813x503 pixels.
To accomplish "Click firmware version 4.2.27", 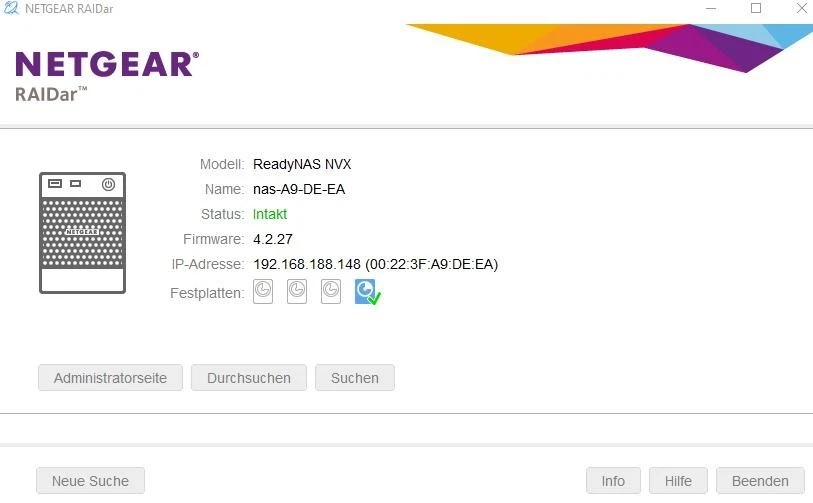I will pos(273,239).
